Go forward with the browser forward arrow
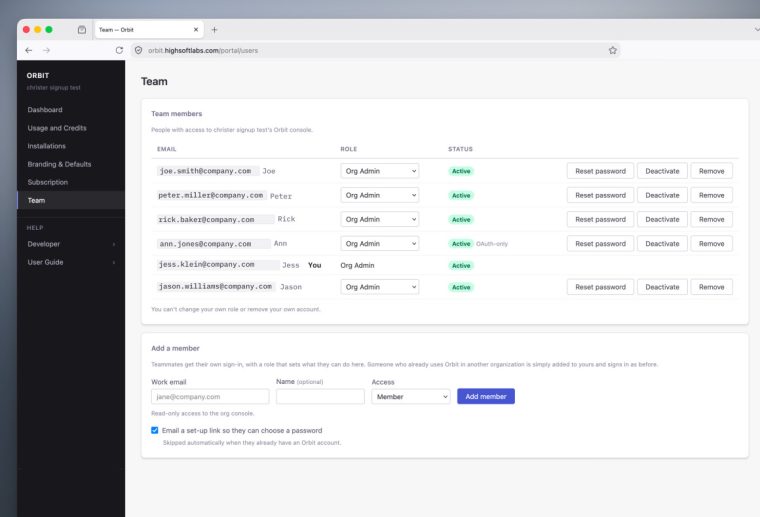This screenshot has height=517, width=760. click(x=47, y=50)
